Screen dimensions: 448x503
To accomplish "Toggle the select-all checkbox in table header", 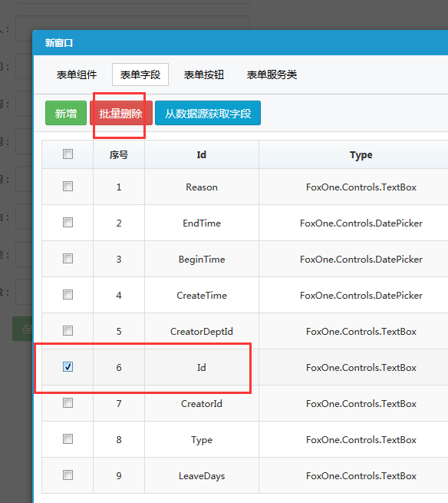I will pyautogui.click(x=68, y=154).
